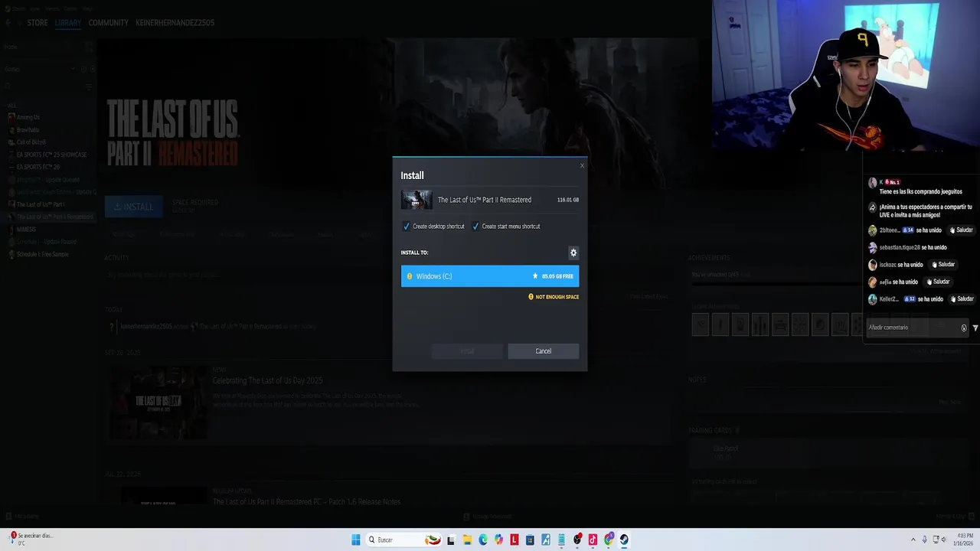Open The Last of Us Day news thumbnail
980x551 pixels.
(x=158, y=402)
